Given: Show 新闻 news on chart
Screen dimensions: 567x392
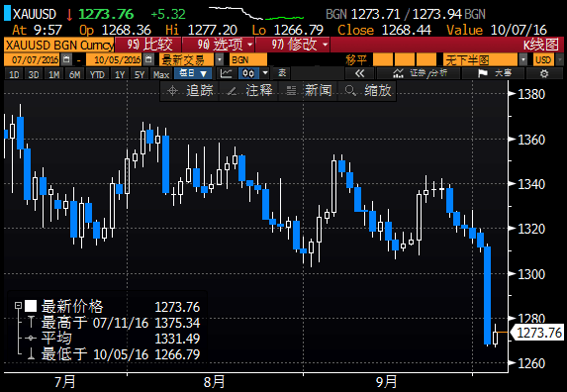Looking at the screenshot, I should point(308,90).
